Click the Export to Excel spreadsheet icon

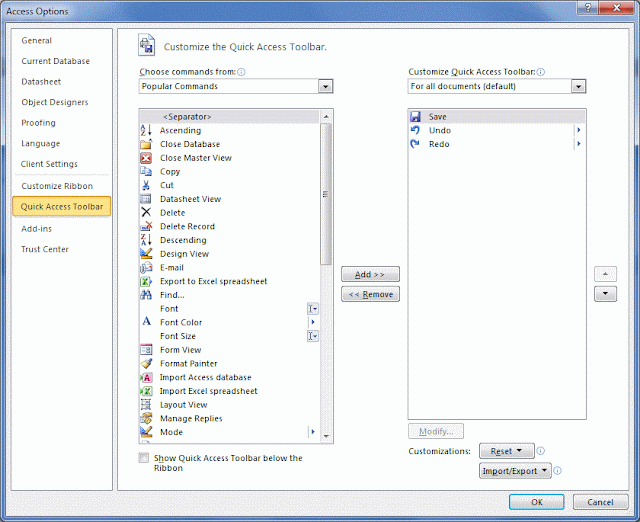tap(146, 281)
